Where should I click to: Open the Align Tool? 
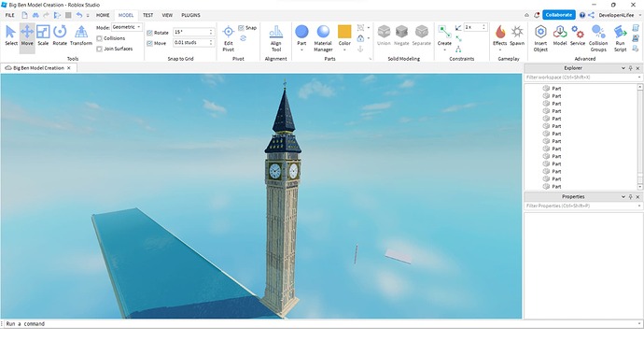276,38
